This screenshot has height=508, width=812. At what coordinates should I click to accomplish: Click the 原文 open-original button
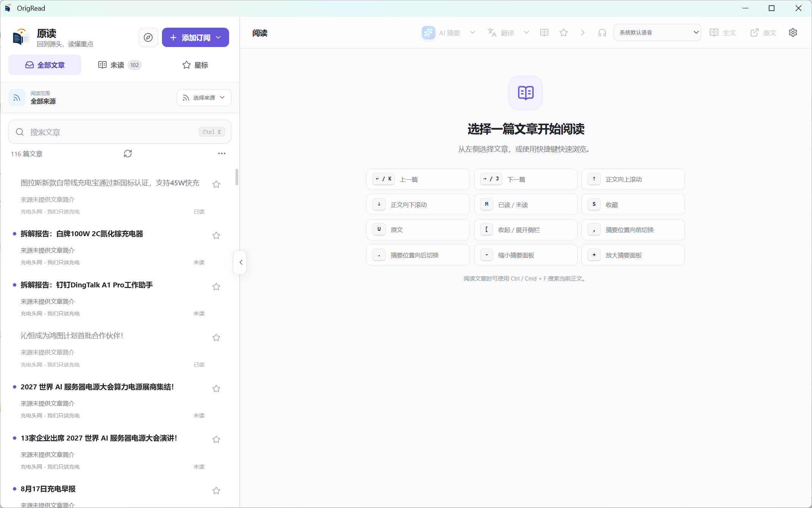763,33
